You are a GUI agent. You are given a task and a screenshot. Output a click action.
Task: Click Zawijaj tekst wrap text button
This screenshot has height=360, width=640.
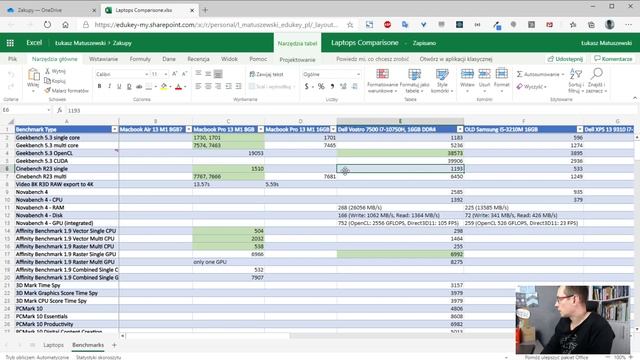(266, 74)
